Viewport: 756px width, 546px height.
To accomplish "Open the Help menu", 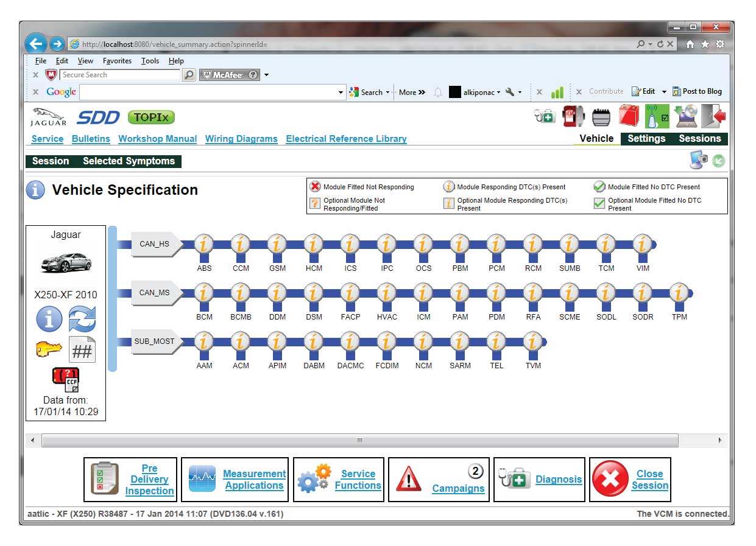I will (176, 61).
